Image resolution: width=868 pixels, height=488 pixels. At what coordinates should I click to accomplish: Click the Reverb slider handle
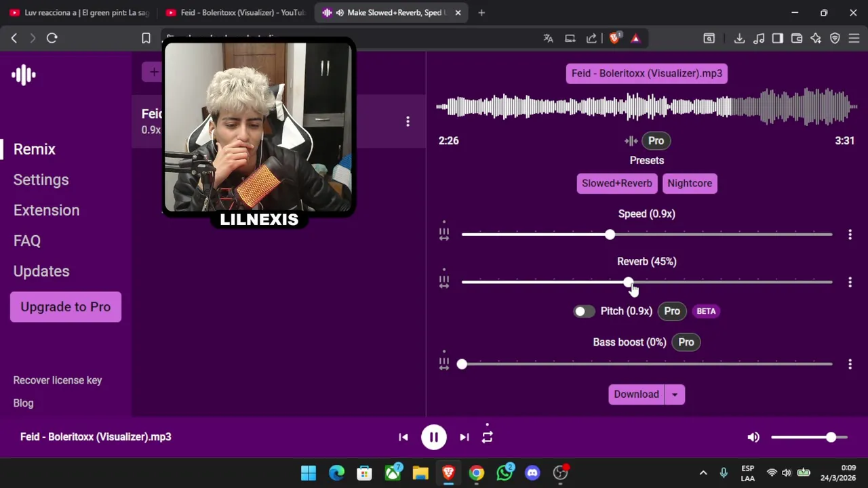click(x=629, y=282)
